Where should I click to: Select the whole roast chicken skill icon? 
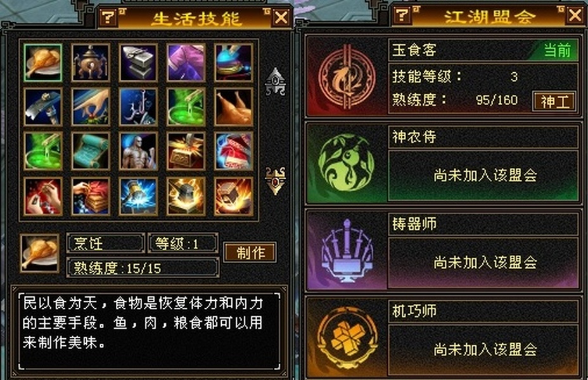[x=234, y=107]
